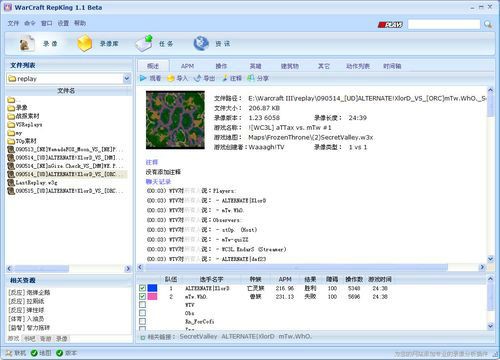Open the 资讯 news globe icon
This screenshot has height=360, width=500.
(201, 43)
